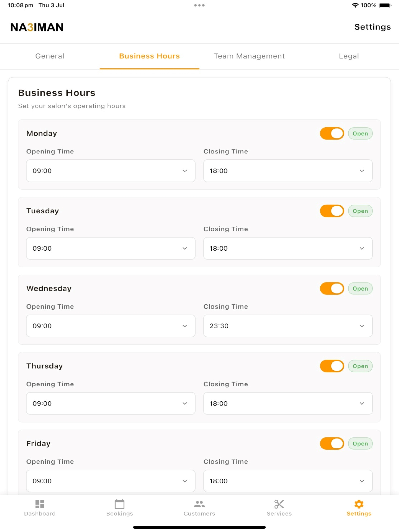This screenshot has height=532, width=399.
Task: Select the Business Hours tab
Action: tap(149, 56)
